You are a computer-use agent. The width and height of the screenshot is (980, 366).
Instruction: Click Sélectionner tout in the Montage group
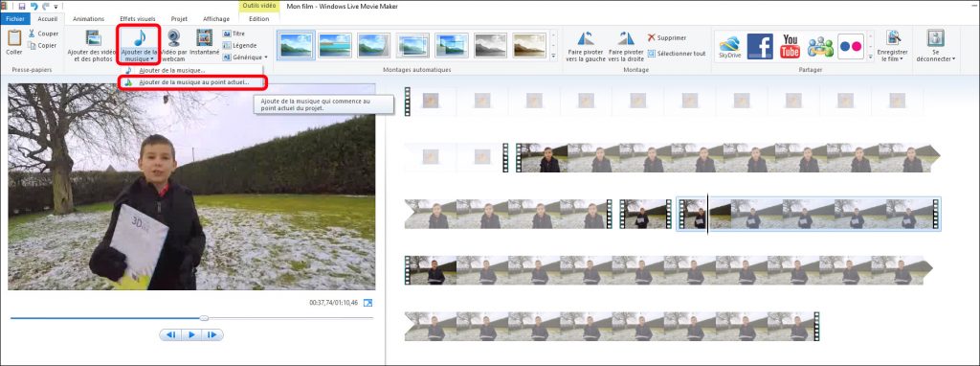tap(677, 54)
